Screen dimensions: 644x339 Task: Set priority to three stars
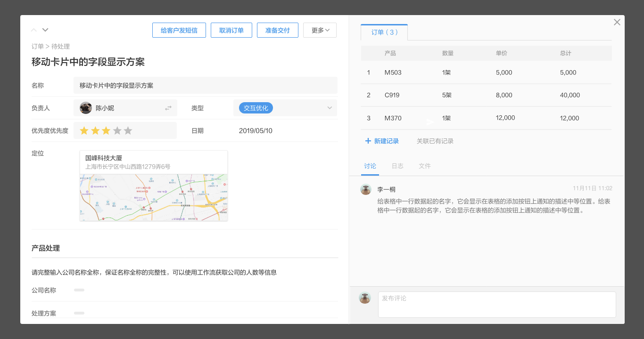(x=106, y=130)
